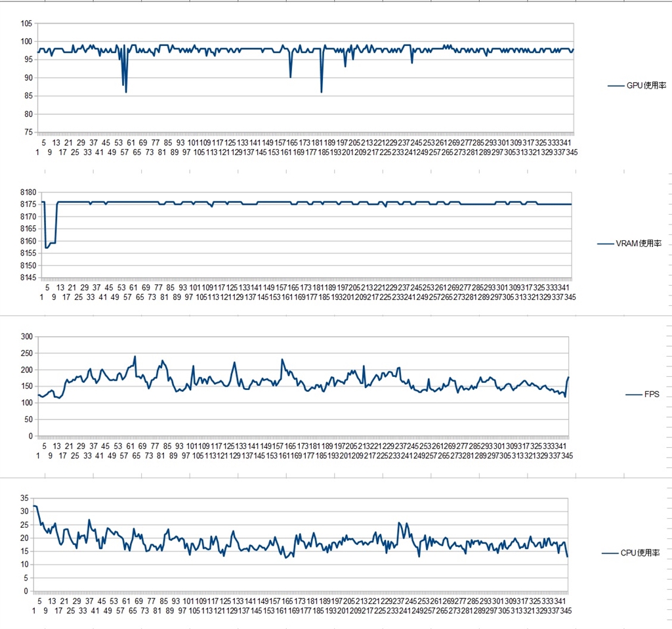Select the 8180 value on VRAM axis
Viewport: 672px width, 629px height.
click(x=28, y=192)
